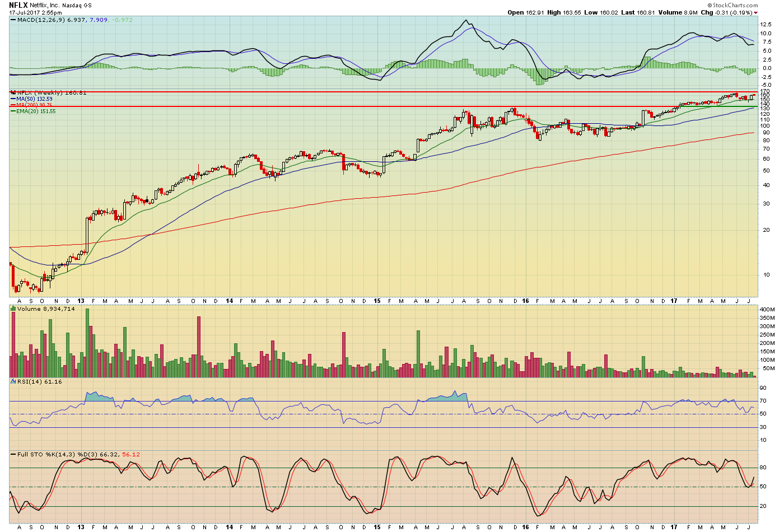
Task: Click the 'Netflix, Inc.' company name
Action: click(45, 5)
